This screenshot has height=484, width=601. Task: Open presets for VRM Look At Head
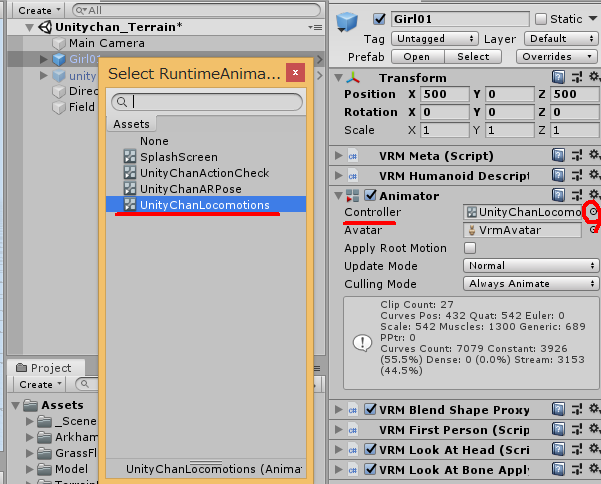coord(577,450)
